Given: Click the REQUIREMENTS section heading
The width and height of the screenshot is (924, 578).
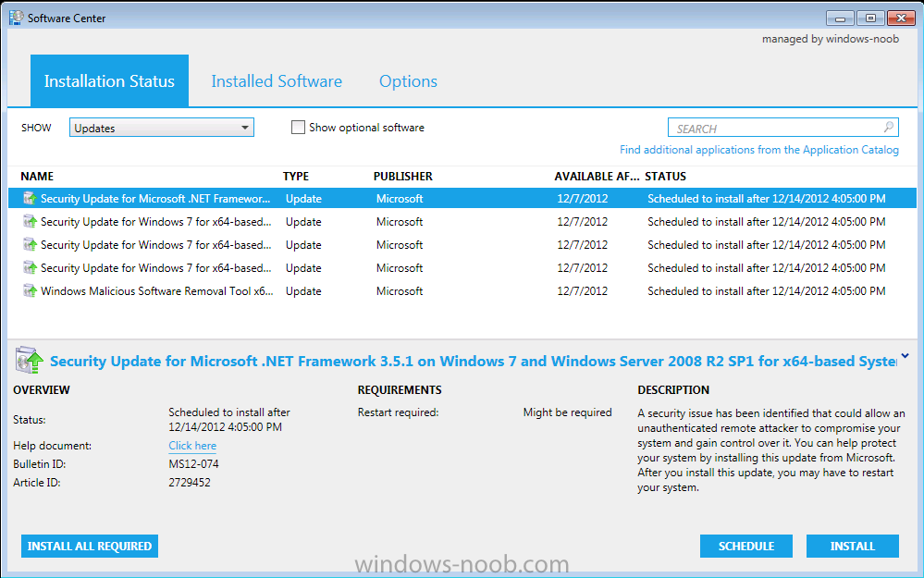Looking at the screenshot, I should [400, 390].
